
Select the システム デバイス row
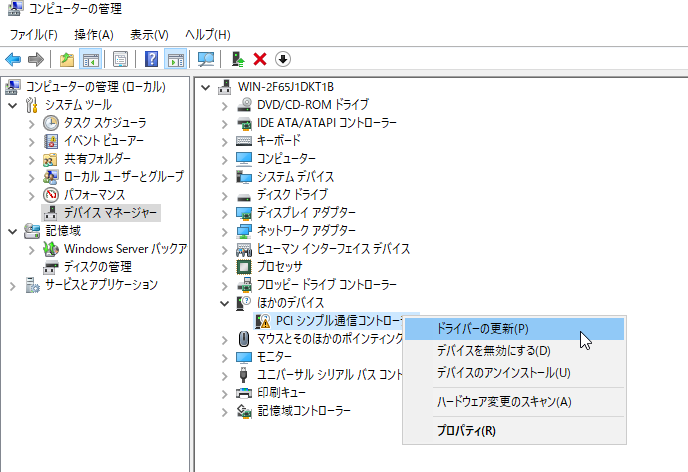295,177
